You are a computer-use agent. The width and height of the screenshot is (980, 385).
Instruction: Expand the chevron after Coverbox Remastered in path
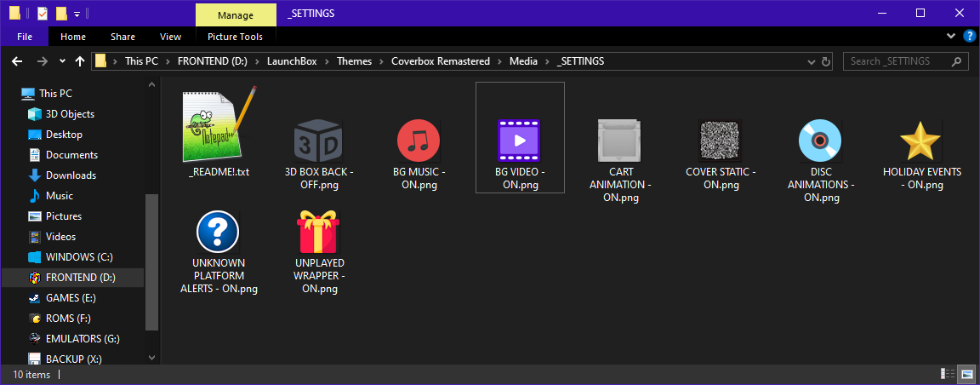click(500, 61)
